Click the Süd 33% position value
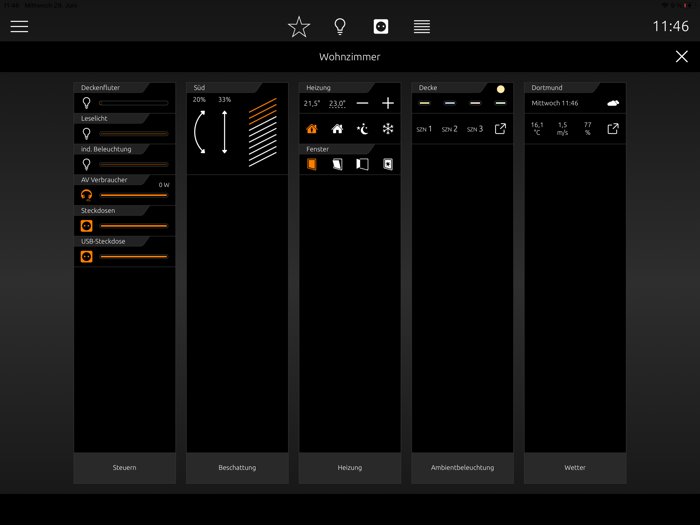The height and width of the screenshot is (525, 700). click(x=225, y=100)
